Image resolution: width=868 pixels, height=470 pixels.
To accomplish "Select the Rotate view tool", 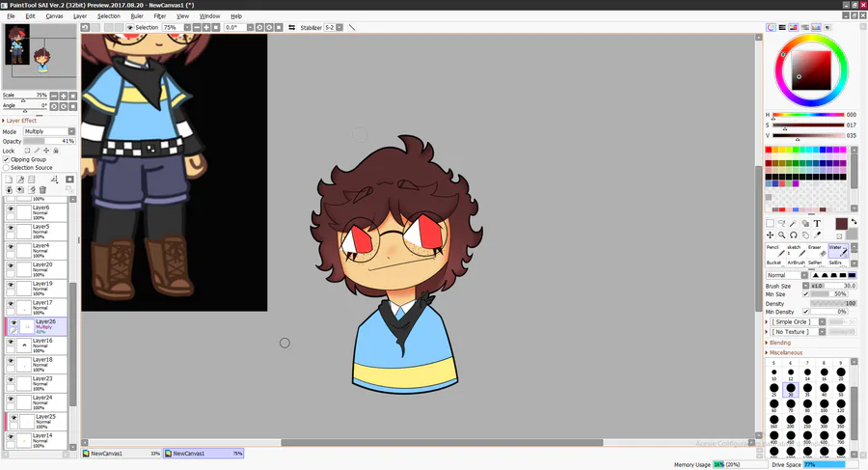I will (794, 235).
